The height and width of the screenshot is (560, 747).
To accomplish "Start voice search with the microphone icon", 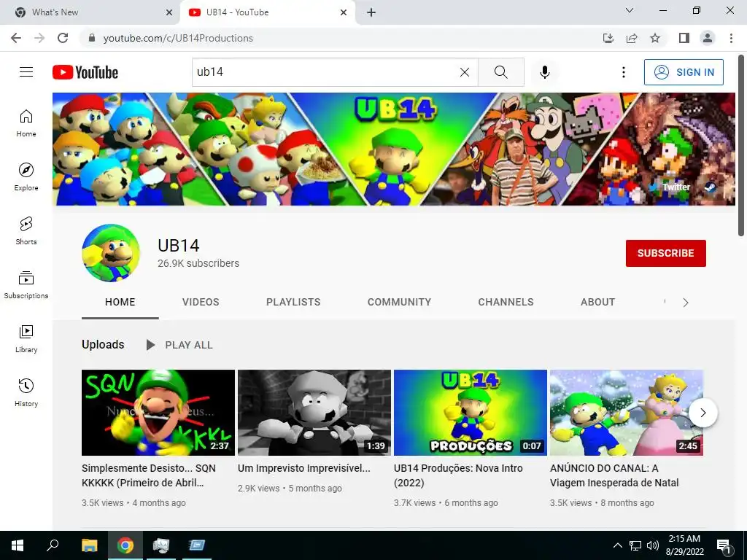I will click(x=544, y=72).
